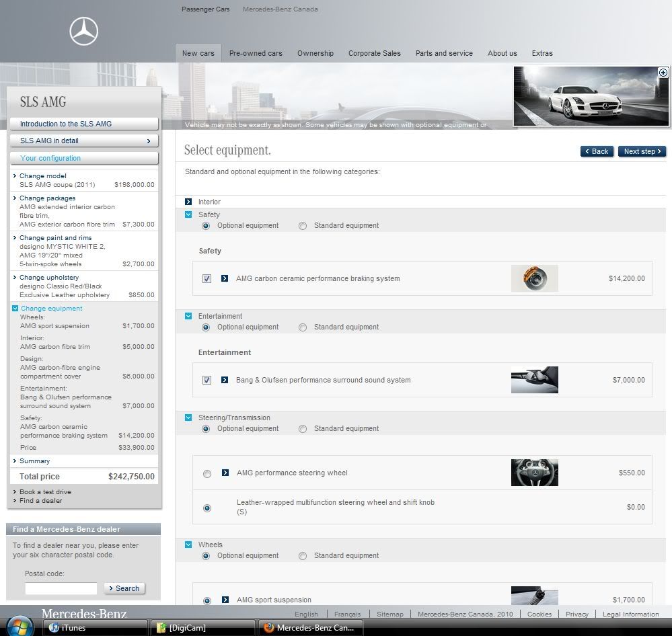The width and height of the screenshot is (672, 636).
Task: Open details arrow for Bang & Olufsen system
Action: 225,380
